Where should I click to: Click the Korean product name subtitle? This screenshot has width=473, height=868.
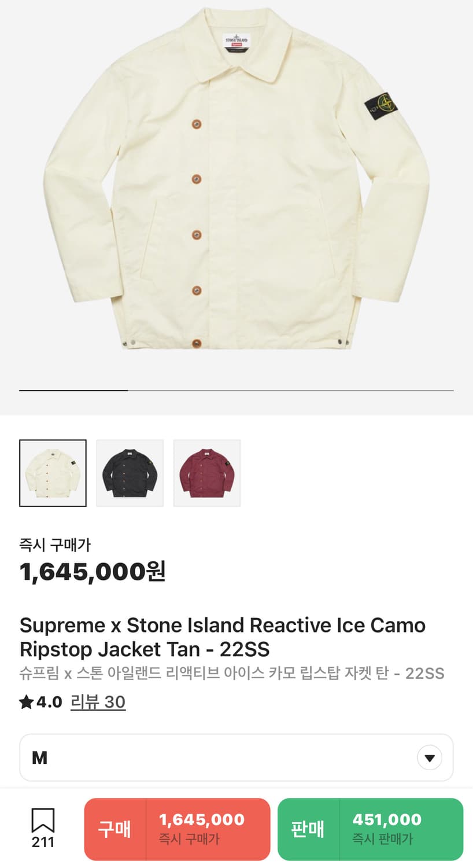click(x=231, y=674)
